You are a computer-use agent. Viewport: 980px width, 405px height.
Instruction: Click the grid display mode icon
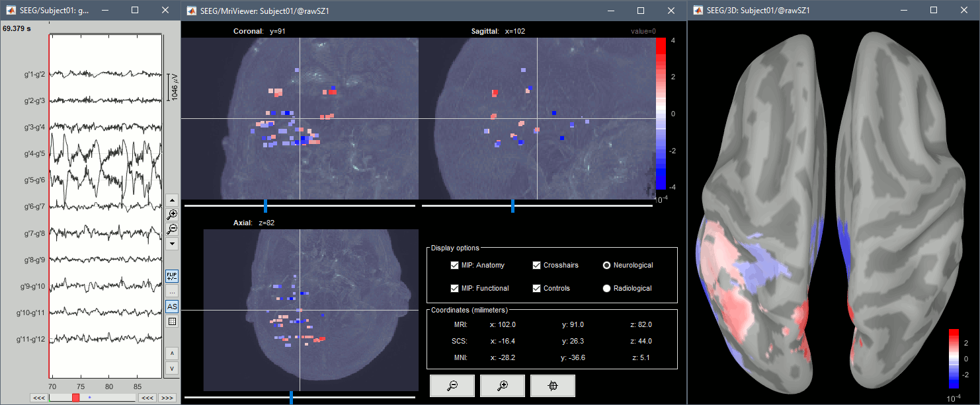[172, 322]
